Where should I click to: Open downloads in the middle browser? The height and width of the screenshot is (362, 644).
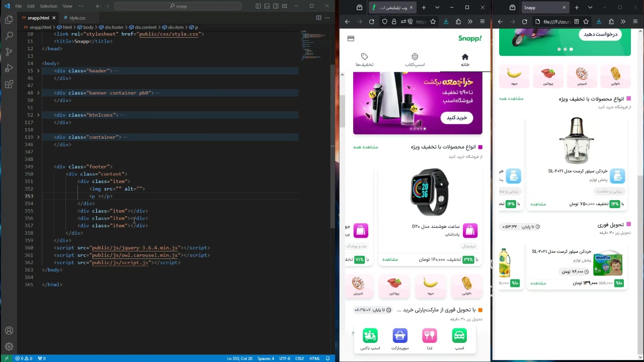click(x=446, y=22)
